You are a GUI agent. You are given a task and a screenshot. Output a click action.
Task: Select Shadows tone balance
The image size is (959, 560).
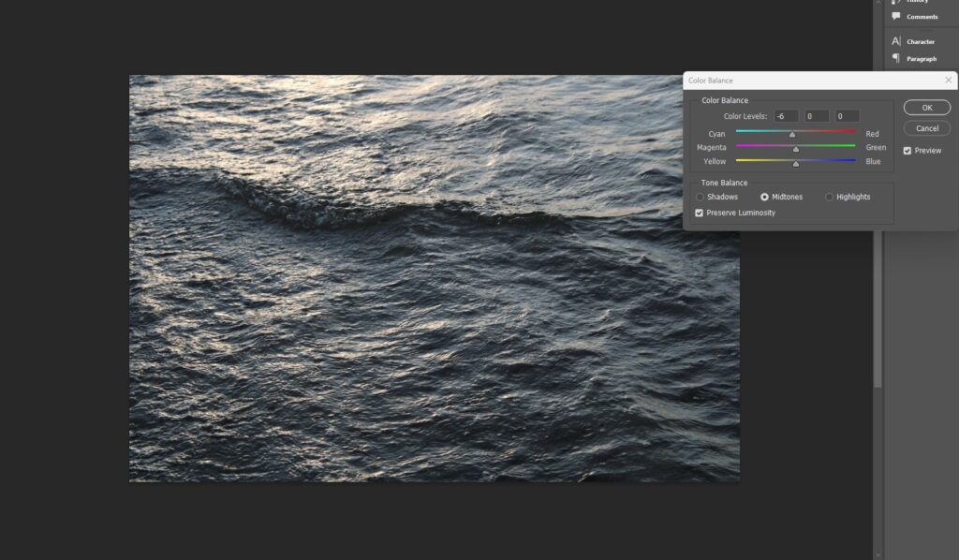coord(701,197)
